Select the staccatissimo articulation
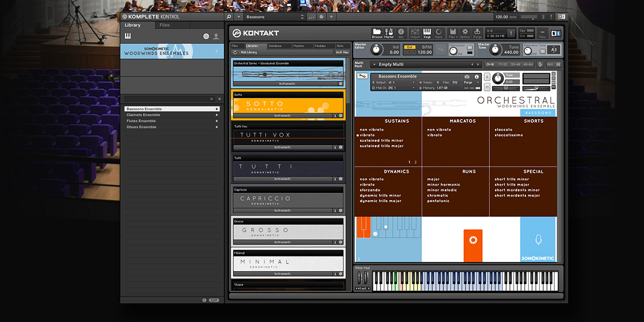 508,135
